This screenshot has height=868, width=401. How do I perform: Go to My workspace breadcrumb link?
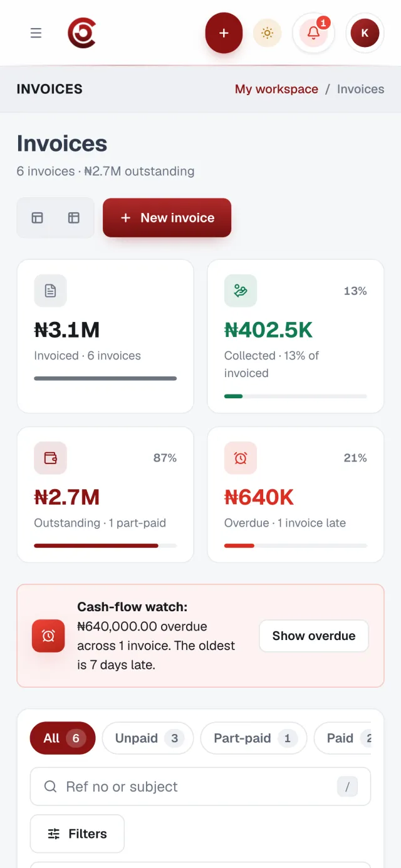[276, 89]
